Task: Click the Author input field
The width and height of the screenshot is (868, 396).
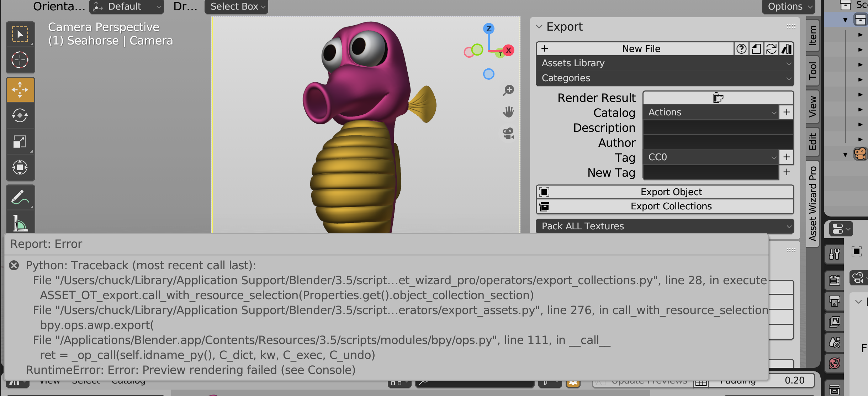Action: point(718,142)
